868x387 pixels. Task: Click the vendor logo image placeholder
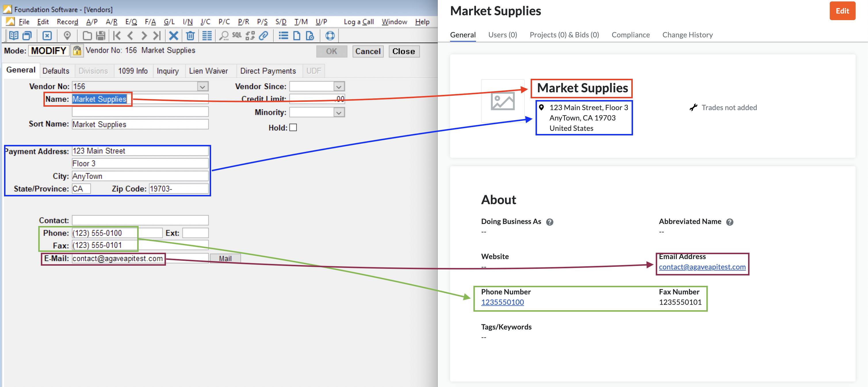(502, 101)
